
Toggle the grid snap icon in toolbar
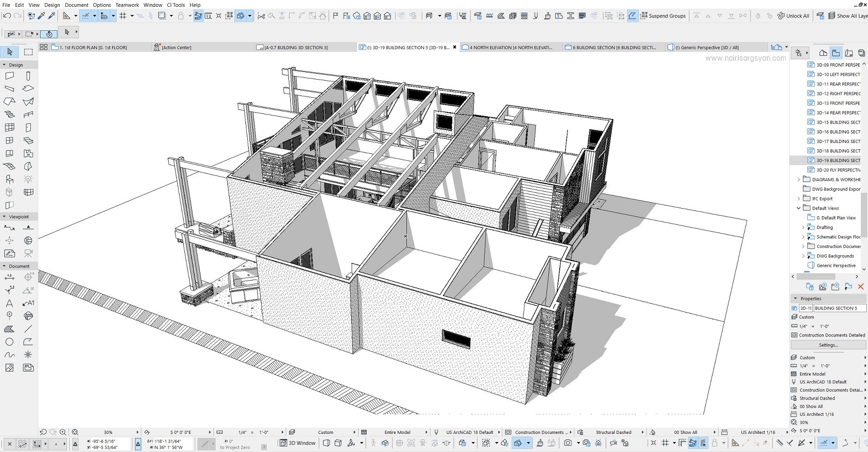(x=123, y=16)
